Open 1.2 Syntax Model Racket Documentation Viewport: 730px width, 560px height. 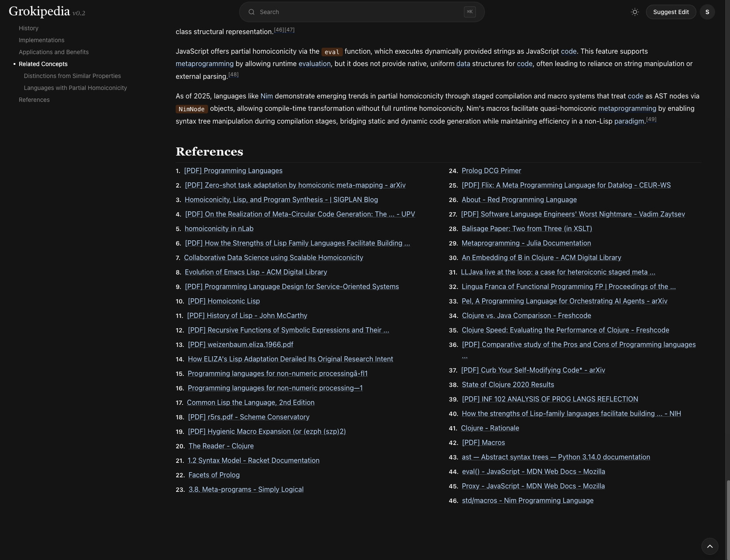point(253,460)
